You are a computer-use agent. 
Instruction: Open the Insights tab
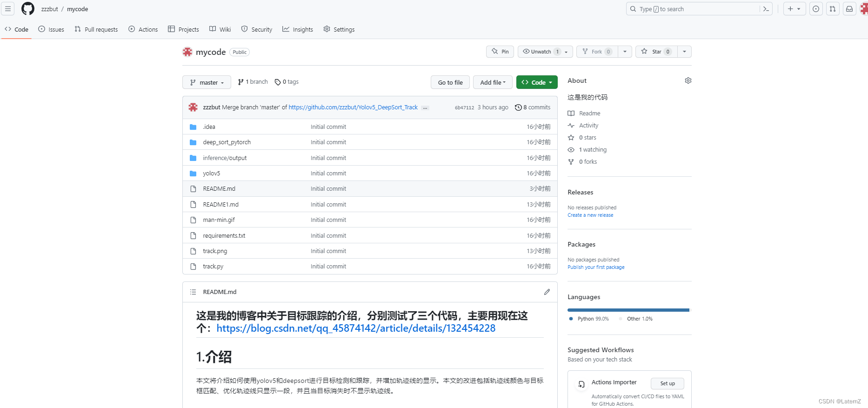[x=298, y=29]
